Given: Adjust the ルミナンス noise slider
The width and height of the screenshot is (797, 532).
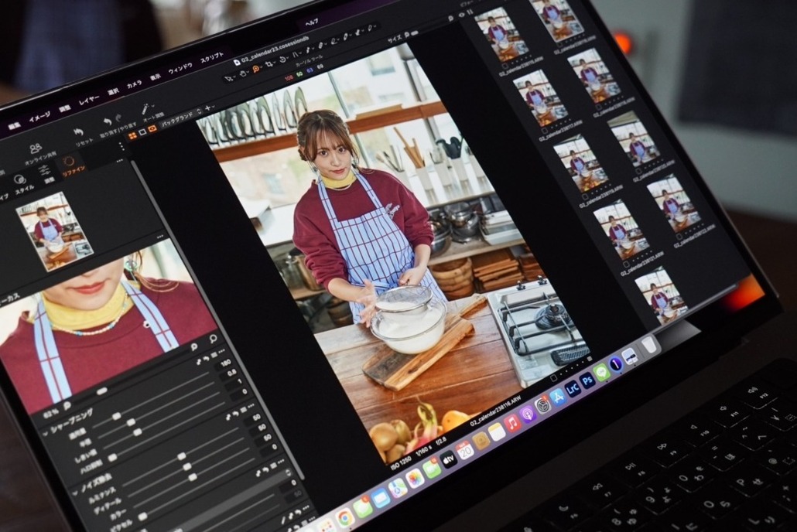Looking at the screenshot, I should (x=182, y=457).
